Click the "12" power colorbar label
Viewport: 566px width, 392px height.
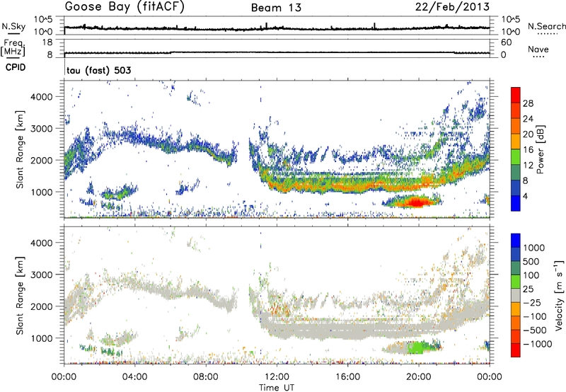pos(528,166)
